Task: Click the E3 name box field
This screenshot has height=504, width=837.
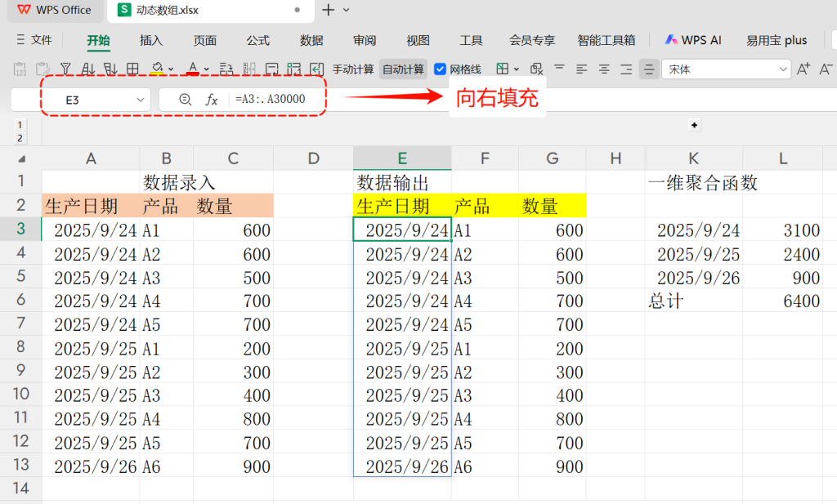Action: 81,100
